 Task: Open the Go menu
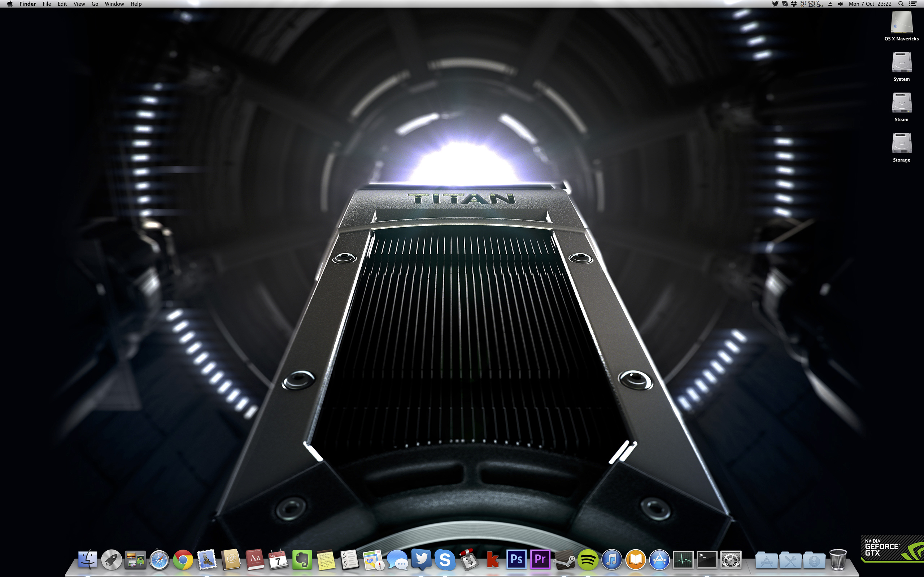tap(95, 4)
